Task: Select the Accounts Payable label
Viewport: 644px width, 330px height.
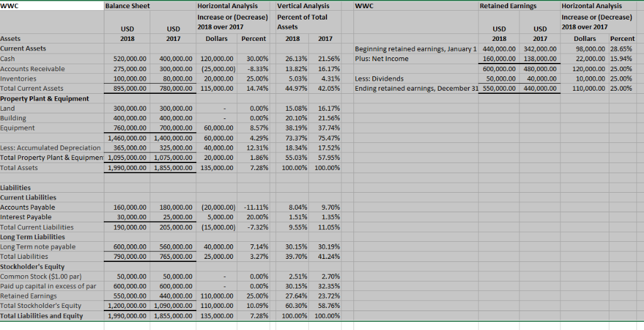Action: click(28, 207)
